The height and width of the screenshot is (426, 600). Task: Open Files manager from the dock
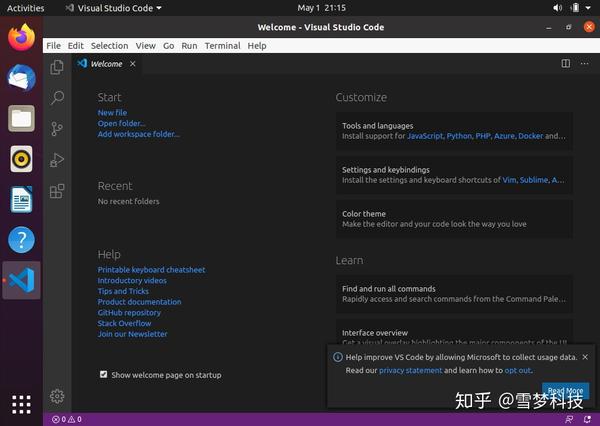[21, 118]
